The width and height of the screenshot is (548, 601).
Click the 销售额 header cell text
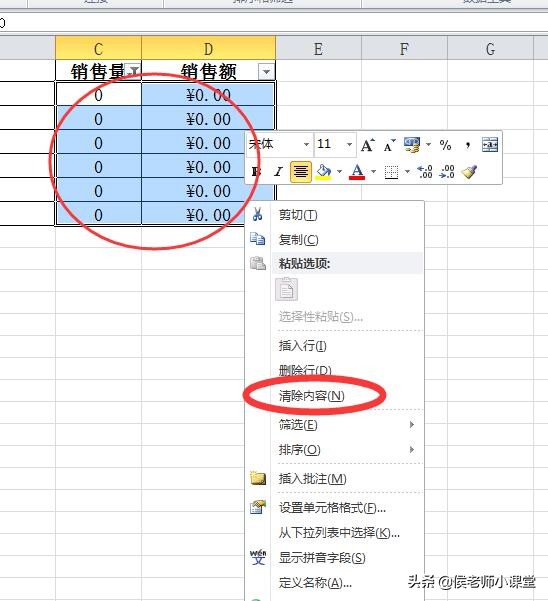208,71
